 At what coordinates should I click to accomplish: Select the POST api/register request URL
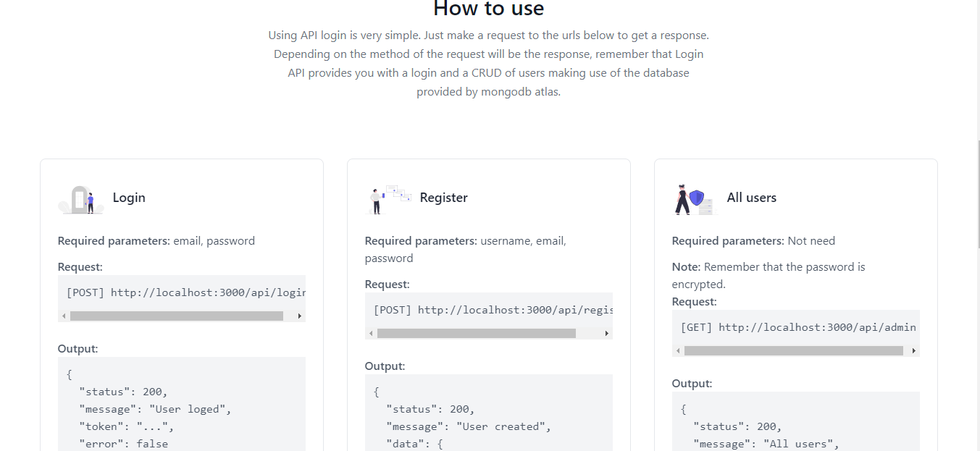pos(493,310)
